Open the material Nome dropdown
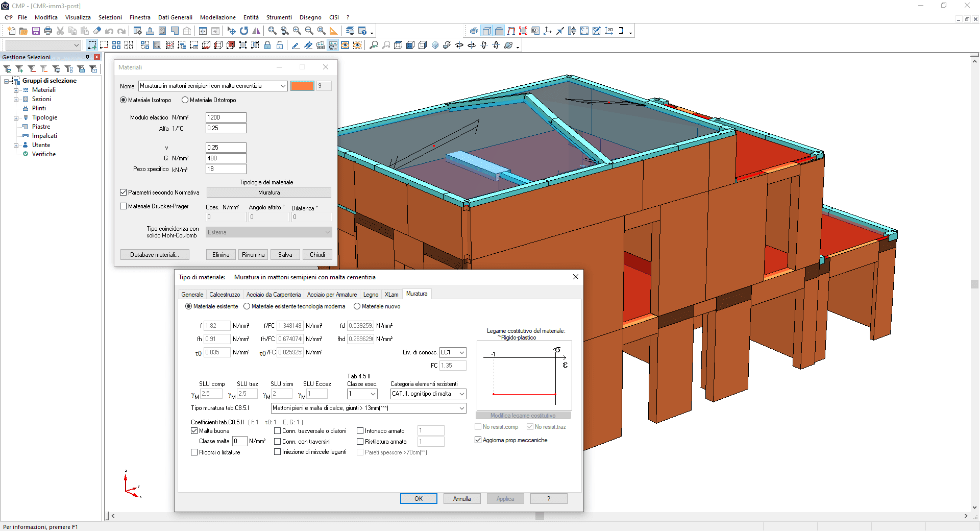Image resolution: width=980 pixels, height=531 pixels. click(283, 86)
